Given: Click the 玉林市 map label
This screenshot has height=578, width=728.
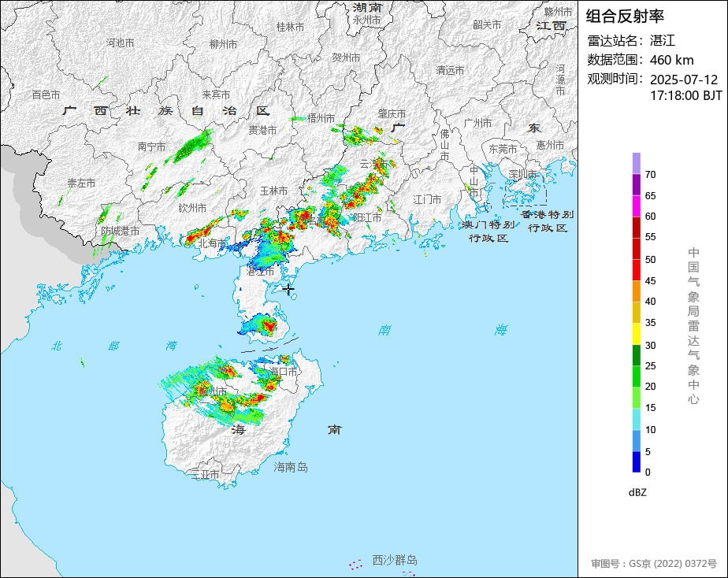Looking at the screenshot, I should coord(273,191).
